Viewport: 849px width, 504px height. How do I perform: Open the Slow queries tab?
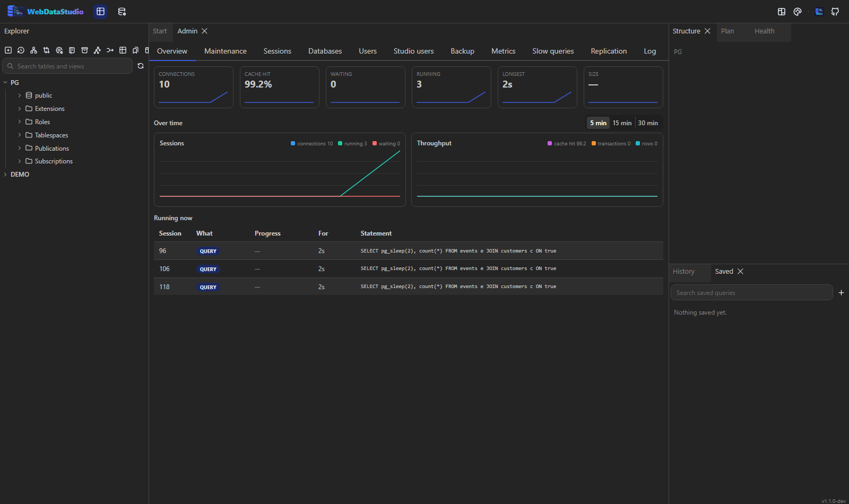(553, 51)
